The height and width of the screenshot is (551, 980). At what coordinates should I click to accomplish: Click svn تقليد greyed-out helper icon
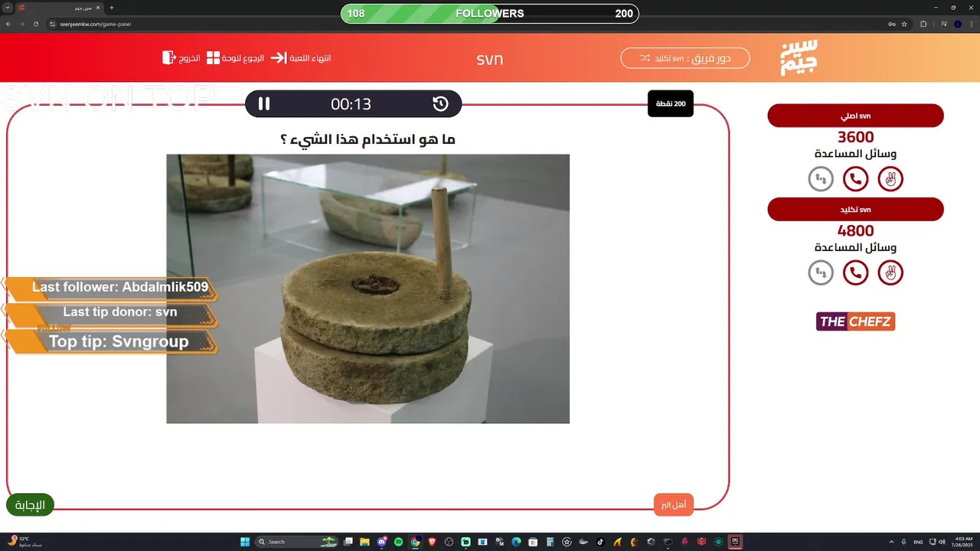coord(821,272)
